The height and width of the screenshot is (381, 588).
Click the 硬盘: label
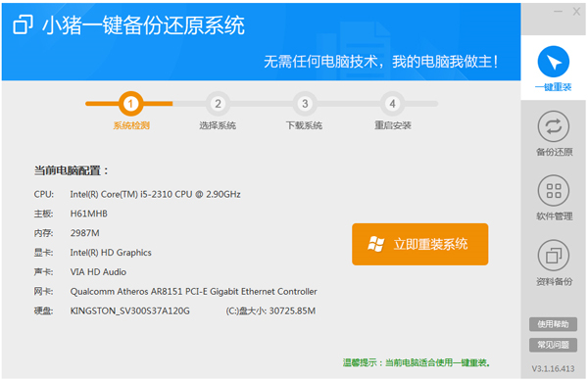[x=43, y=311]
